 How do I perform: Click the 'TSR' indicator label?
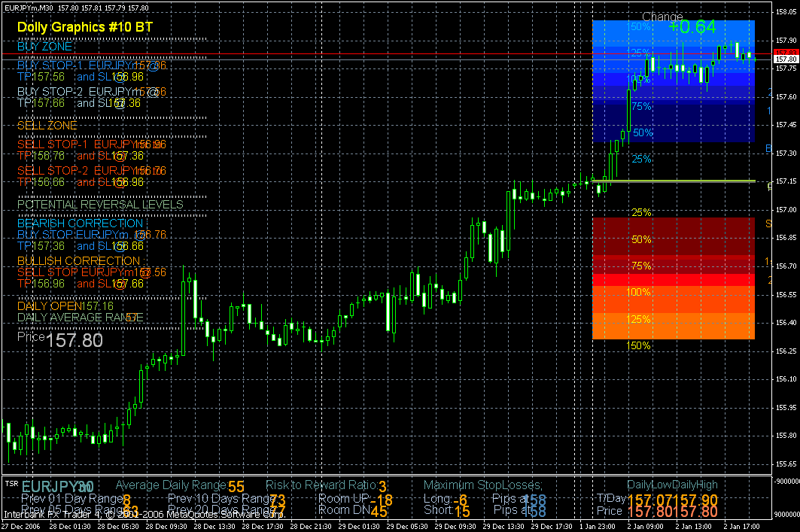pos(11,483)
